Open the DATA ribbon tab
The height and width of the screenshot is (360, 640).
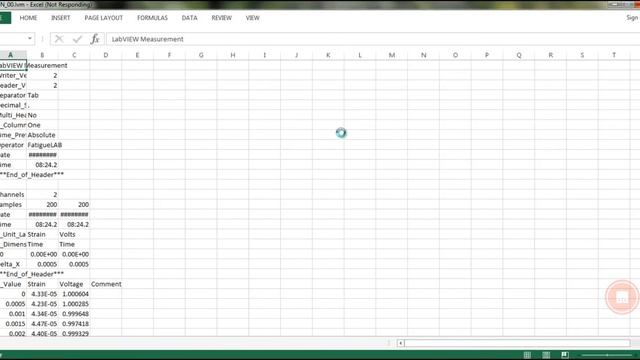(x=189, y=18)
